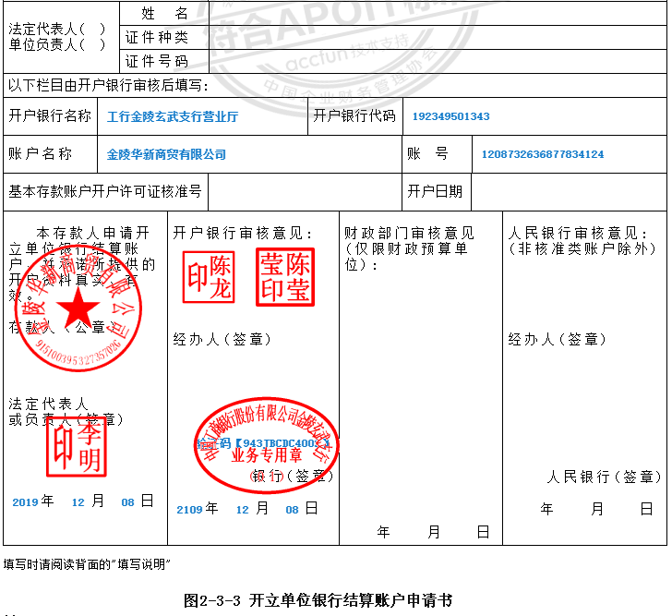
Task: Click the 银行(签章) text
Action: click(x=292, y=476)
